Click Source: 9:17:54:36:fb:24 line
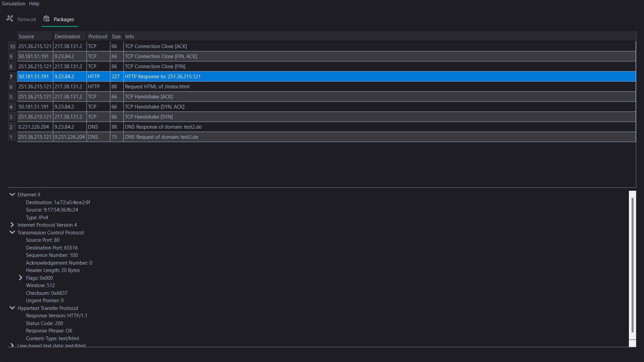This screenshot has width=644, height=362. coord(52,210)
